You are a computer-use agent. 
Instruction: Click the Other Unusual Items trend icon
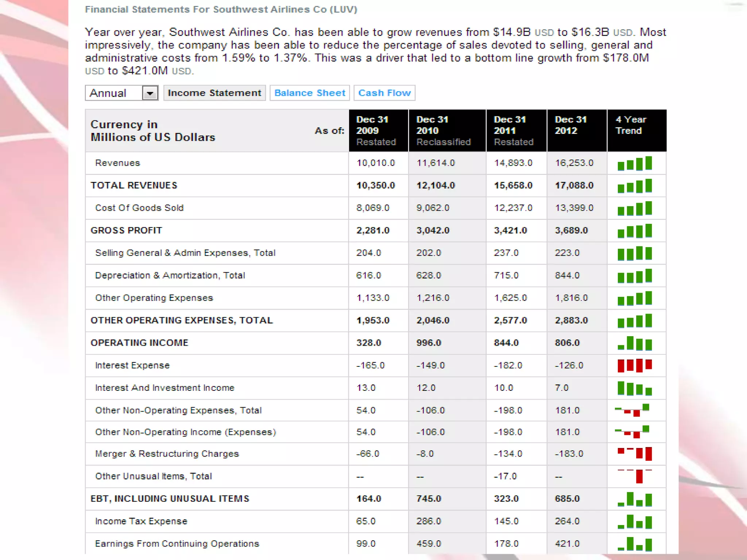(x=635, y=476)
